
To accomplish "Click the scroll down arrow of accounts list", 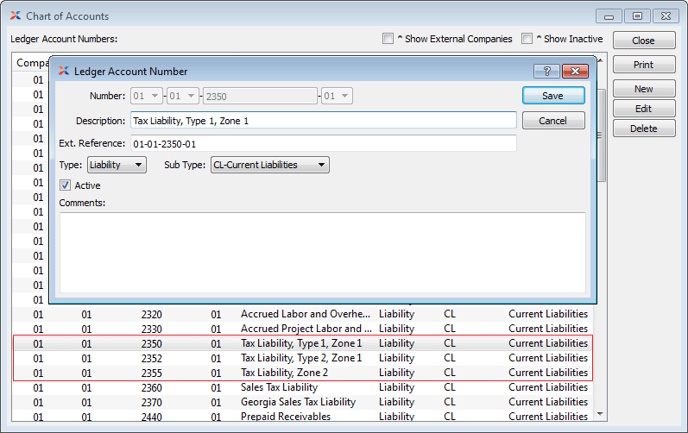I will click(x=599, y=413).
